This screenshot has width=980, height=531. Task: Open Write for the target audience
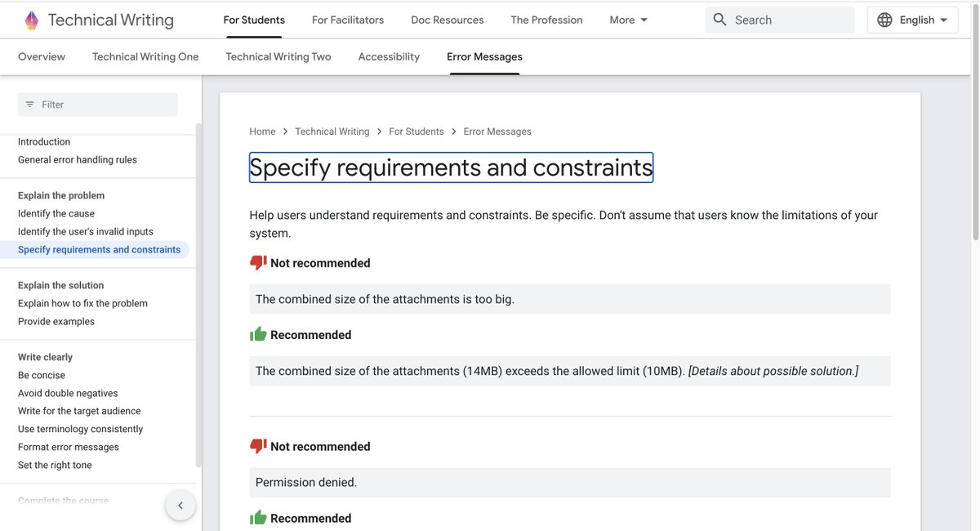(79, 412)
